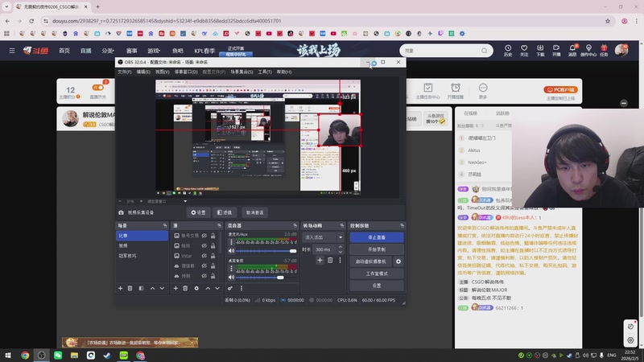This screenshot has height=362, width=644.
Task: Open OBS 视图(V) menu
Action: (163, 72)
